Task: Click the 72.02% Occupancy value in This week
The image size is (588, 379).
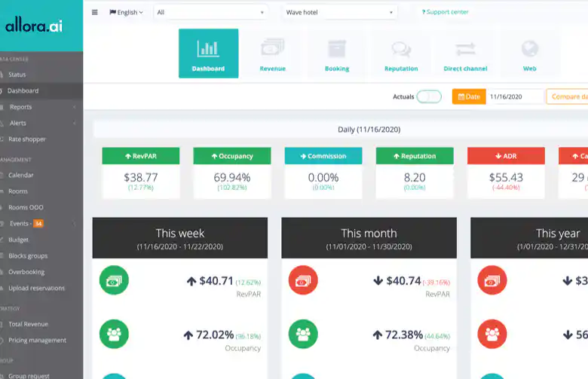Action: 215,335
